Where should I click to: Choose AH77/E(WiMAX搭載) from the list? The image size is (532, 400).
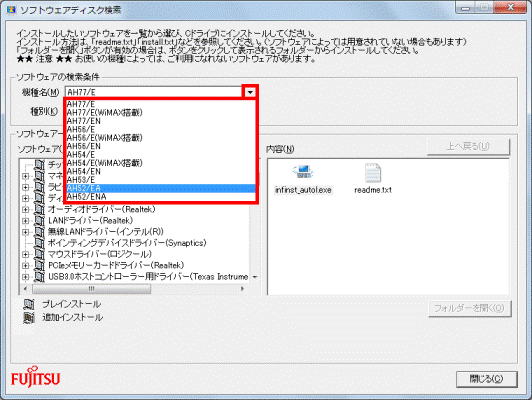click(160, 113)
